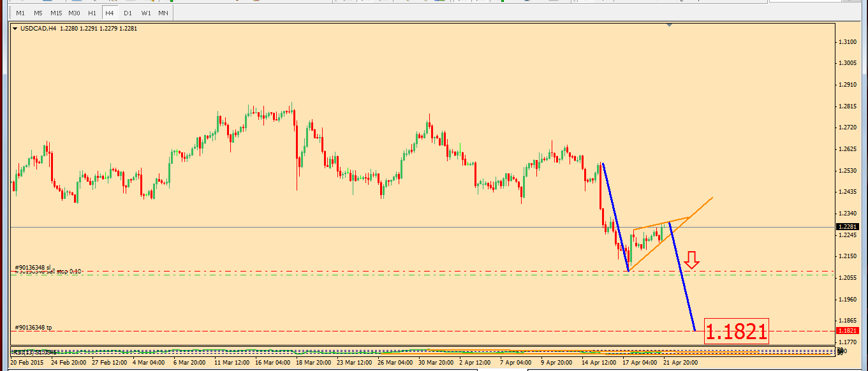
Task: Switch to the W1 weekly timeframe
Action: pyautogui.click(x=146, y=13)
